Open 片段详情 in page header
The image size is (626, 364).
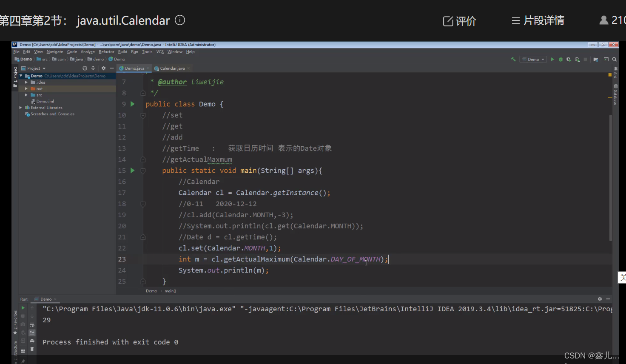pyautogui.click(x=538, y=20)
